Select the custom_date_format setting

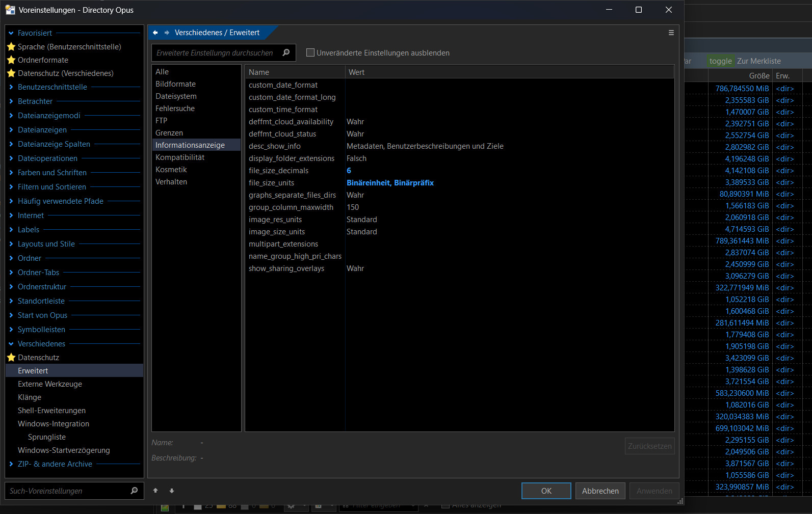459,85
